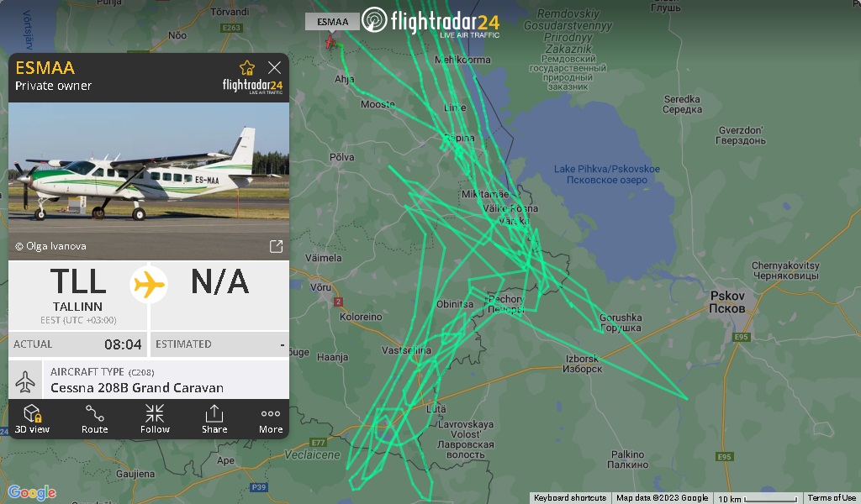Image resolution: width=861 pixels, height=504 pixels.
Task: Select the red aircraft icon on map
Action: pyautogui.click(x=330, y=41)
